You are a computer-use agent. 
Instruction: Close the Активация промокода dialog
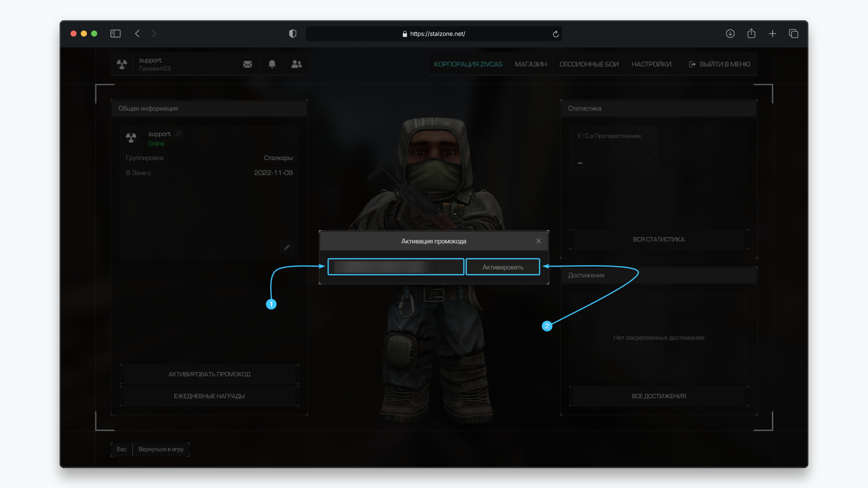pyautogui.click(x=538, y=241)
